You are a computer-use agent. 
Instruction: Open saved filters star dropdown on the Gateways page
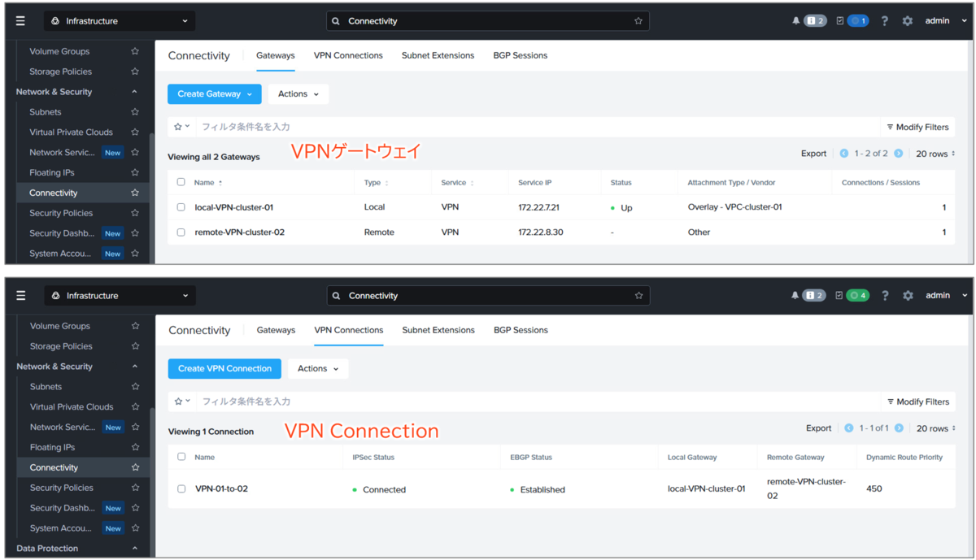(x=182, y=127)
